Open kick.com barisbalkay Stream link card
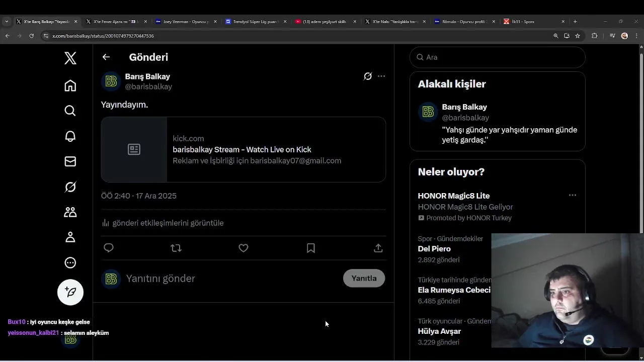The width and height of the screenshot is (644, 362). (x=244, y=149)
